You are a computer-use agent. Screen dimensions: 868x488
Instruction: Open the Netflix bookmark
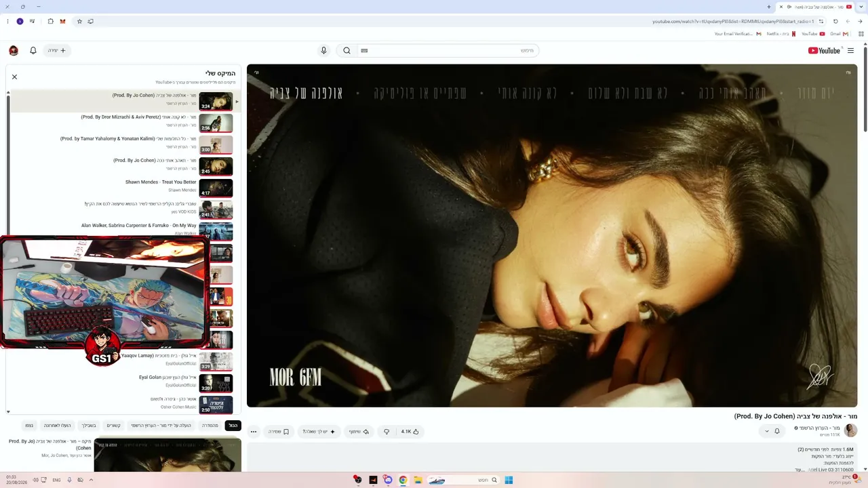click(x=781, y=34)
